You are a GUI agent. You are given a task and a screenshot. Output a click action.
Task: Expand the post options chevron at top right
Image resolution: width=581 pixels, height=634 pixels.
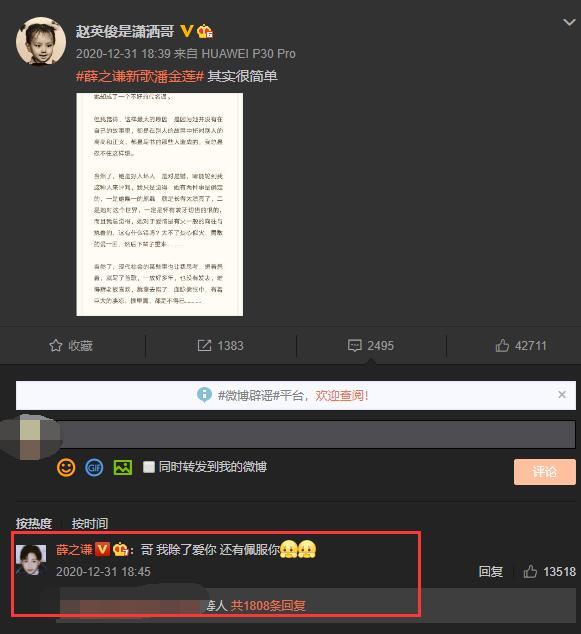pyautogui.click(x=569, y=22)
